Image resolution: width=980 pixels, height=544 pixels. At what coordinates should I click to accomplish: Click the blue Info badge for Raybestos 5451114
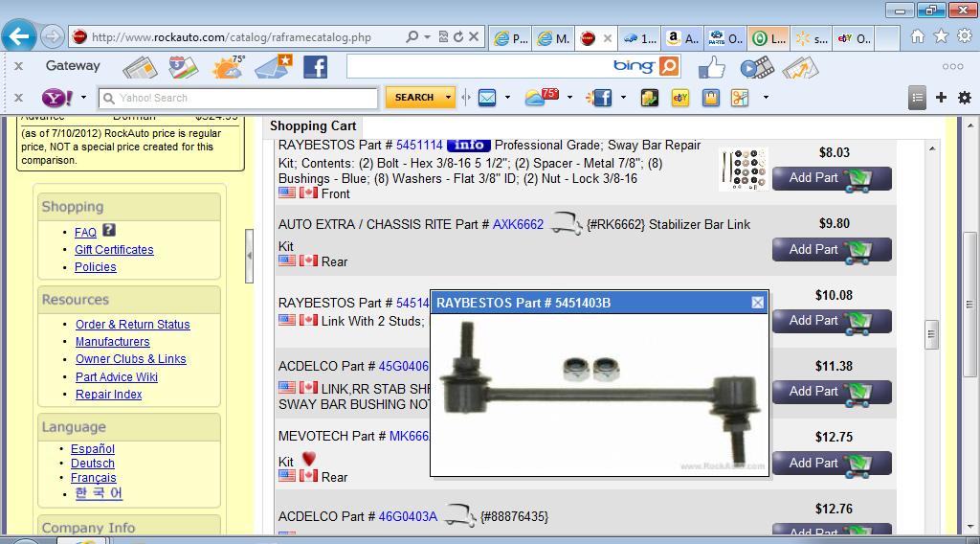click(x=469, y=145)
